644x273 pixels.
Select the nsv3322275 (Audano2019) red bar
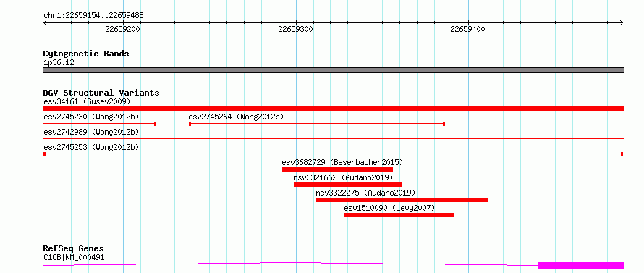(402, 200)
